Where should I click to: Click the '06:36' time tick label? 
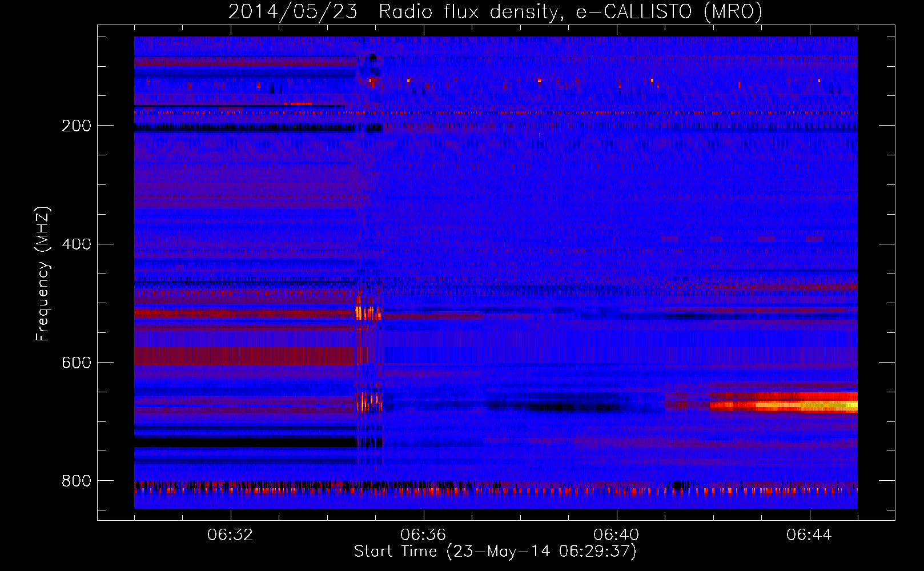pos(423,535)
